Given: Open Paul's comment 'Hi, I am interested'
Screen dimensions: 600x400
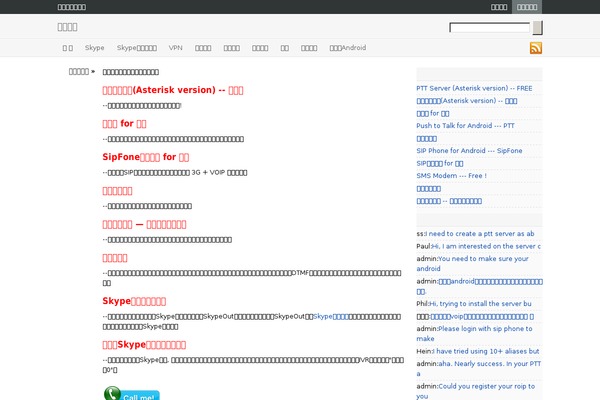Looking at the screenshot, I should (x=486, y=246).
